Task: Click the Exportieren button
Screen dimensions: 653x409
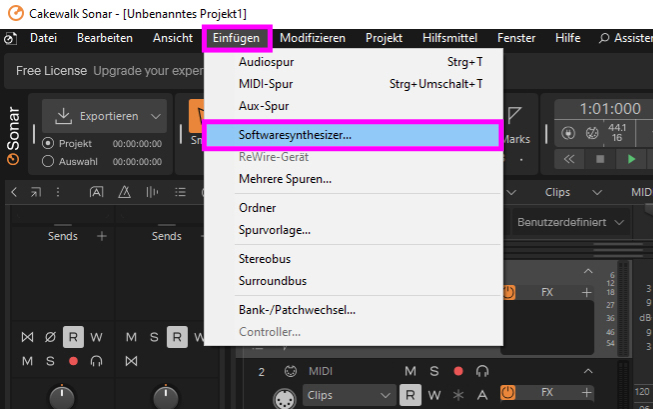Action: [104, 116]
